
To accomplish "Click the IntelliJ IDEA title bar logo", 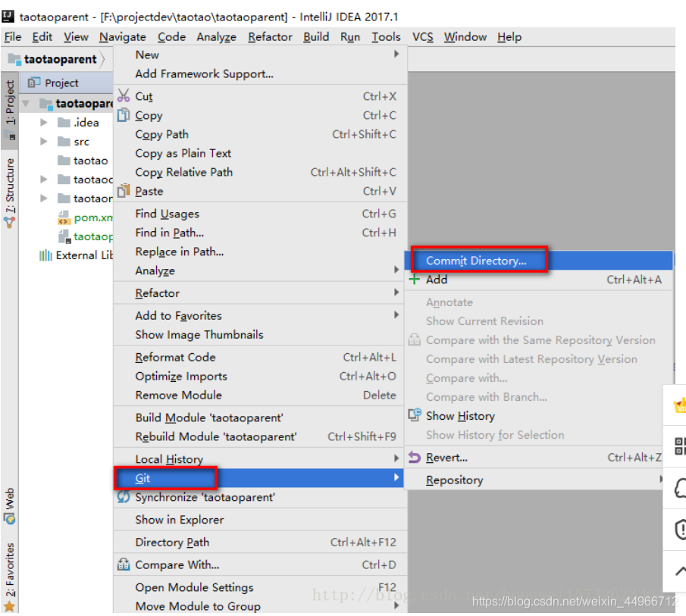I will 8,17.
